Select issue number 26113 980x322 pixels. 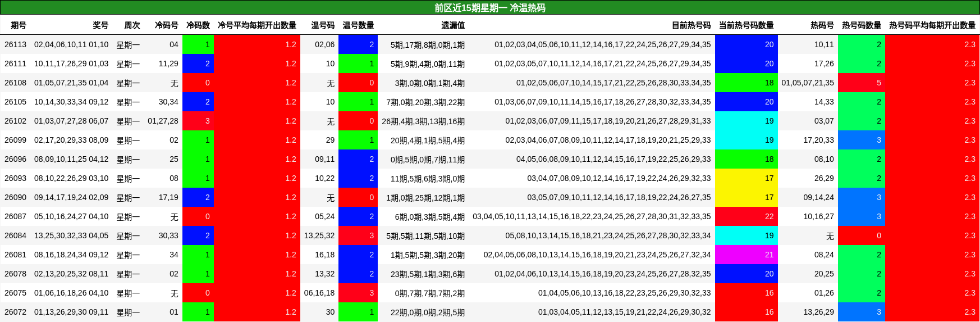[x=15, y=44]
